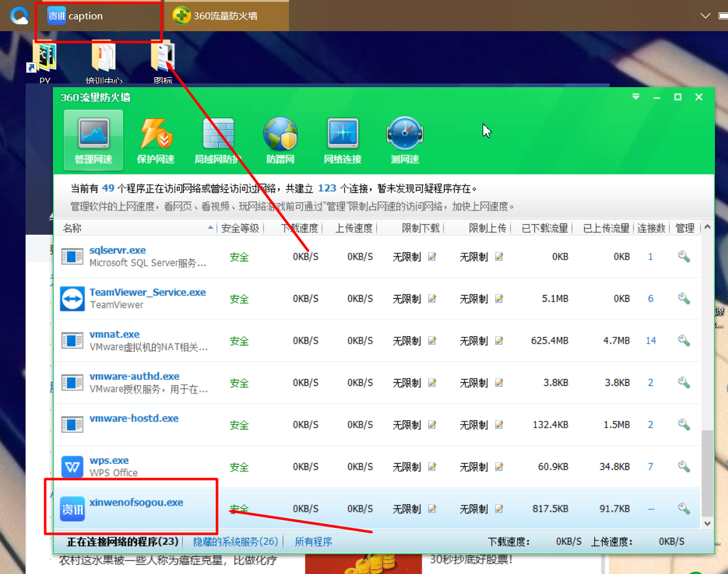Viewport: 728px width, 574px height.
Task: Sort by 安全等级 column header
Action: [240, 228]
